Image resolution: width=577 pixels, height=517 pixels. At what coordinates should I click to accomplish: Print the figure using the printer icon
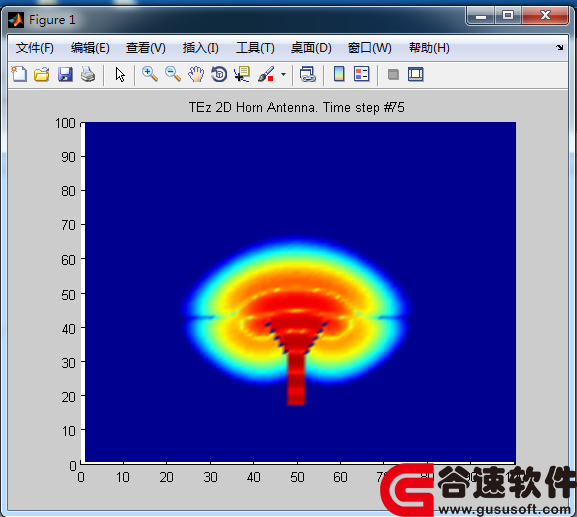pos(88,74)
